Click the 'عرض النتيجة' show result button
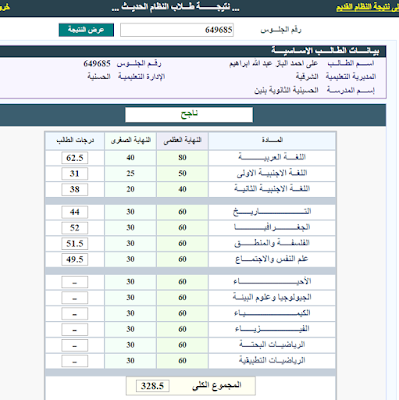 pos(86,30)
